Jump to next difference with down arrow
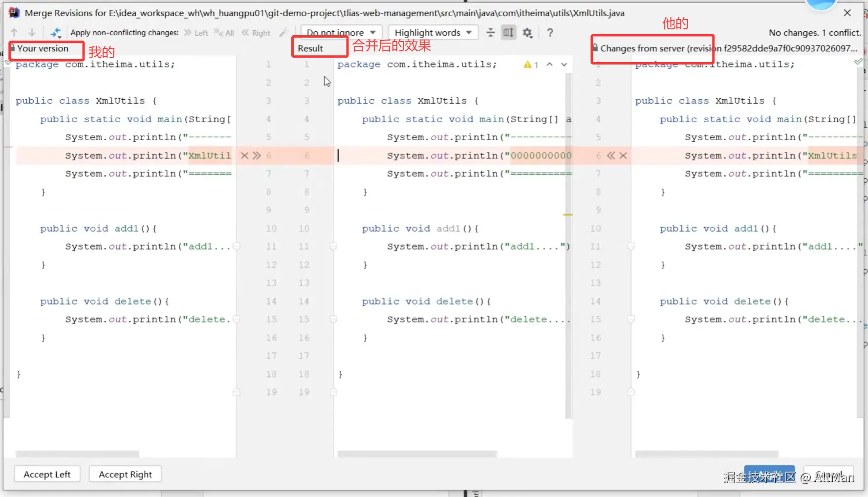Image resolution: width=868 pixels, height=497 pixels. (32, 33)
